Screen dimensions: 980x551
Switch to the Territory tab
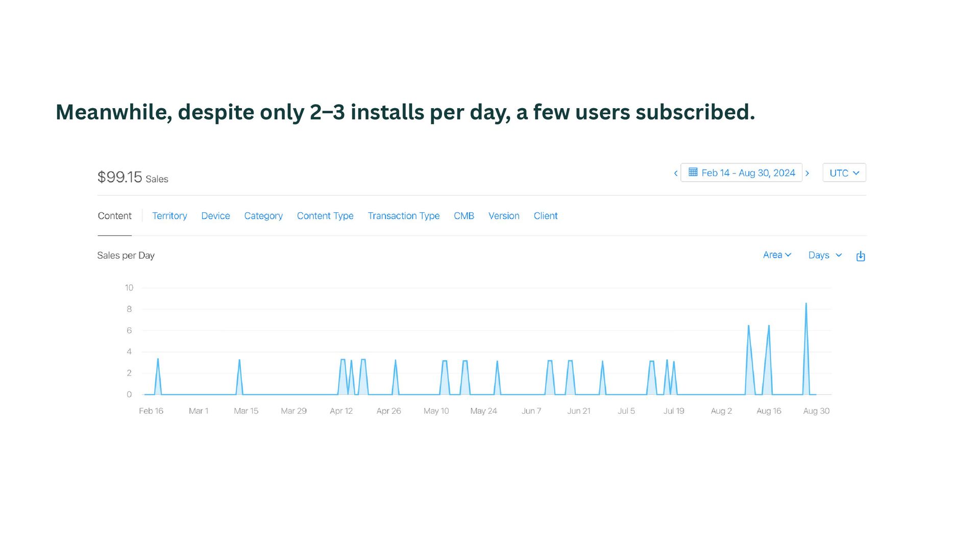coord(169,216)
